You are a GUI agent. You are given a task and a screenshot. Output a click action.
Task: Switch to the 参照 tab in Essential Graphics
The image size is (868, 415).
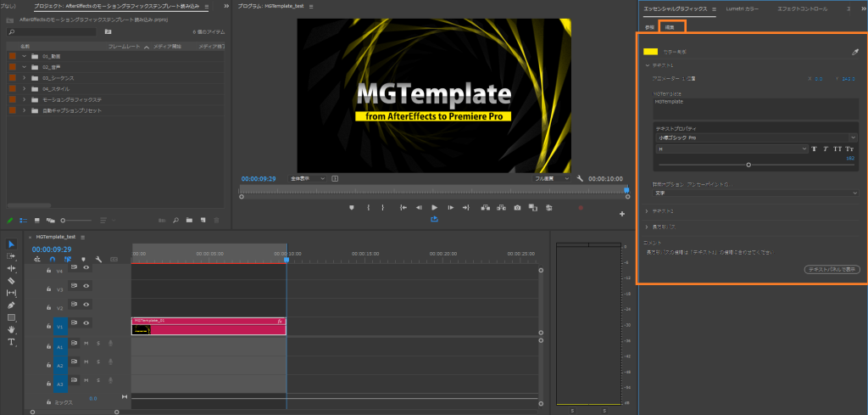[649, 27]
